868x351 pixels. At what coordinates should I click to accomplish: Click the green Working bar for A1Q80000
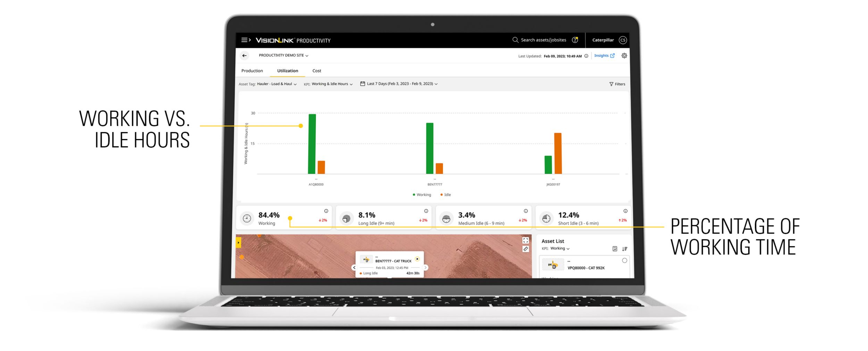click(312, 144)
